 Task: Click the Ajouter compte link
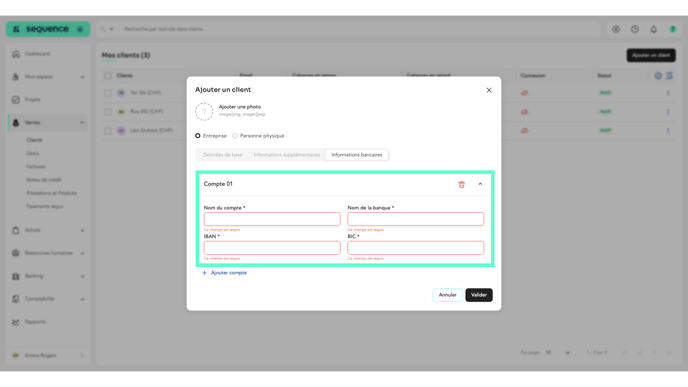point(224,273)
